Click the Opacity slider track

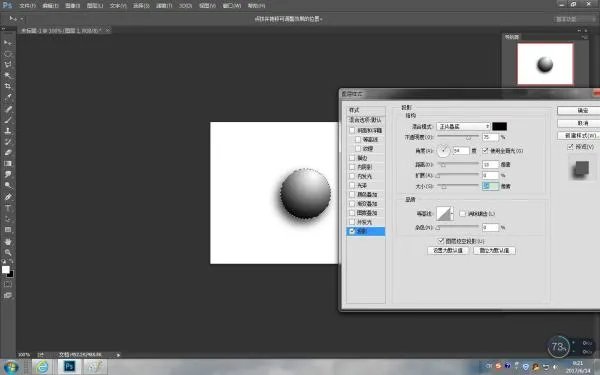pyautogui.click(x=458, y=136)
